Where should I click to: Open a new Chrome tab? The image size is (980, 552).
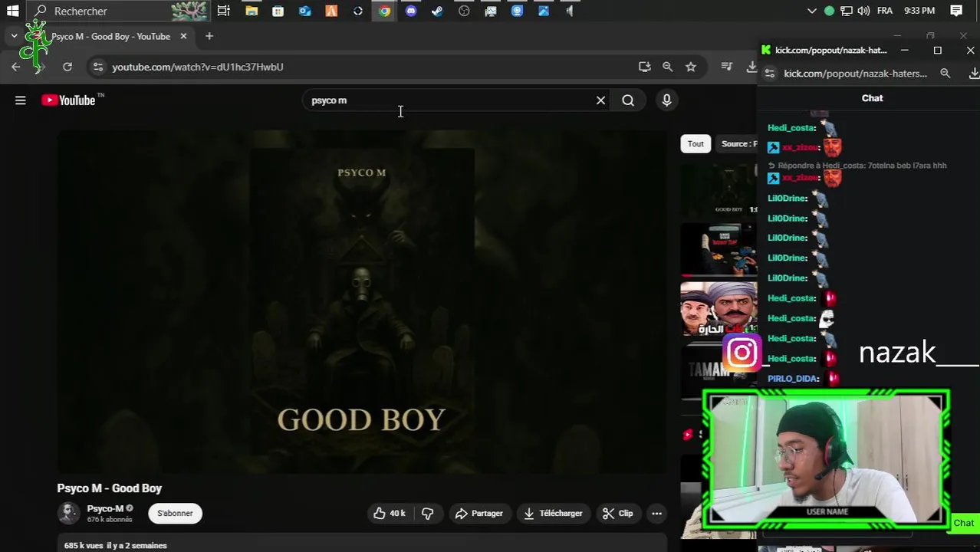click(x=209, y=36)
